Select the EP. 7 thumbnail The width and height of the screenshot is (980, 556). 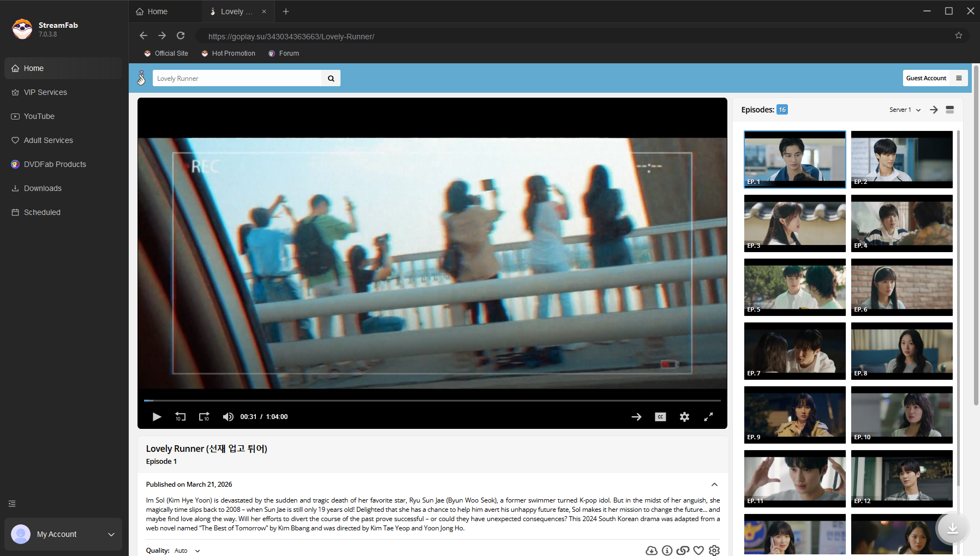tap(795, 351)
